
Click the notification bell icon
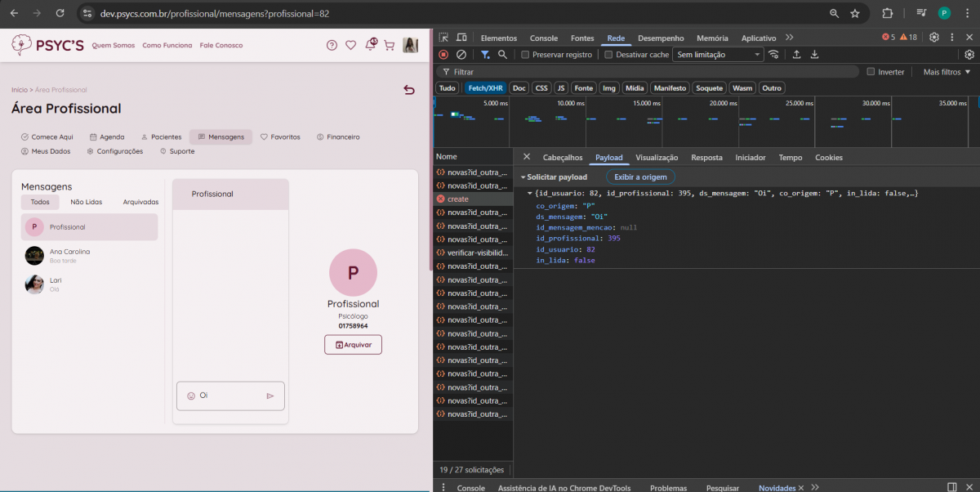tap(371, 44)
